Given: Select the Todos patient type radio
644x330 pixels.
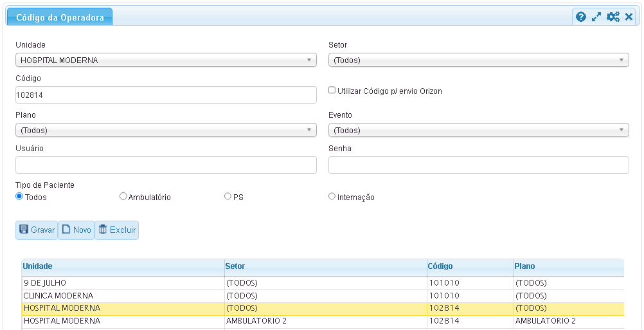Looking at the screenshot, I should point(19,197).
